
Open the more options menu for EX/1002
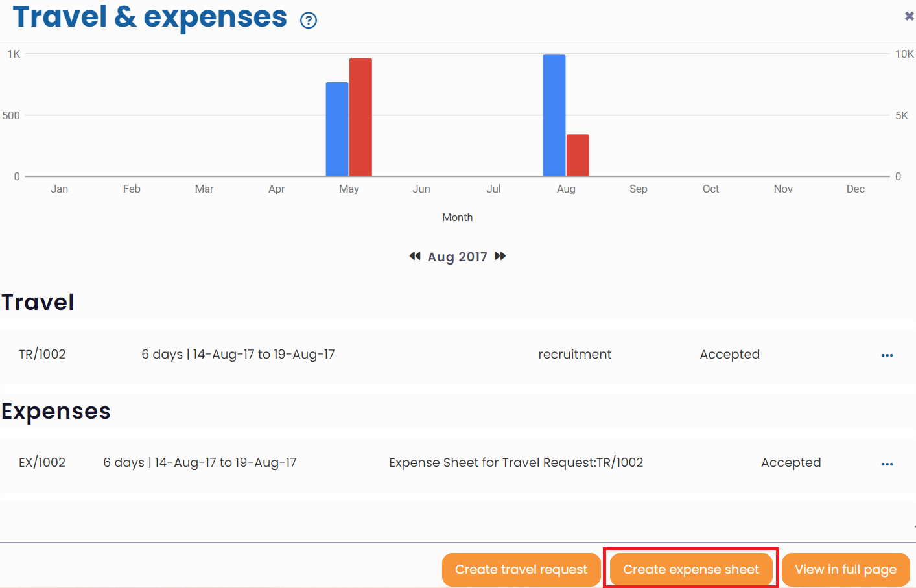[x=887, y=464]
